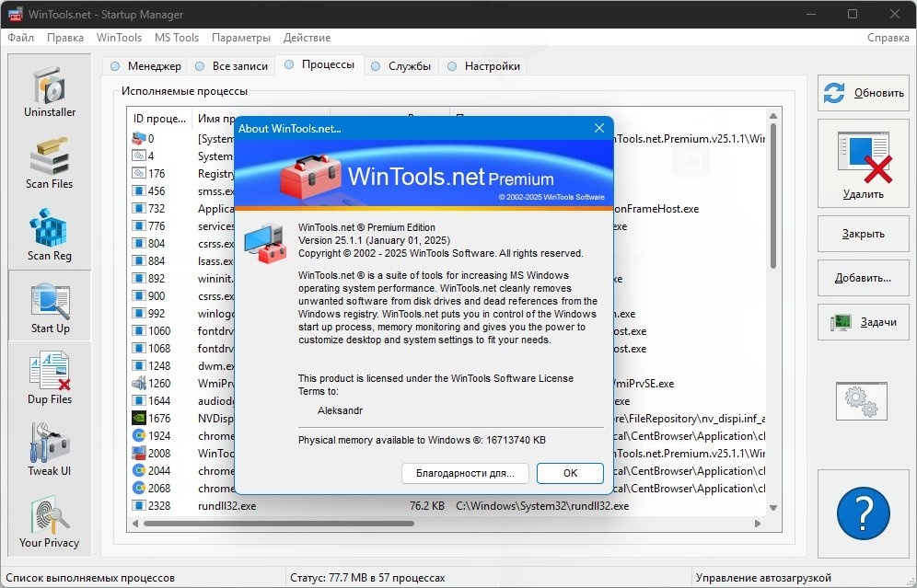Open the Your Privacy tool
The image size is (917, 588).
pos(50,522)
